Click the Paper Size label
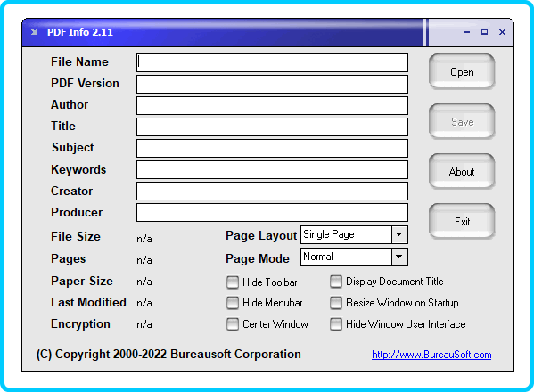This screenshot has height=392, width=534. (82, 282)
